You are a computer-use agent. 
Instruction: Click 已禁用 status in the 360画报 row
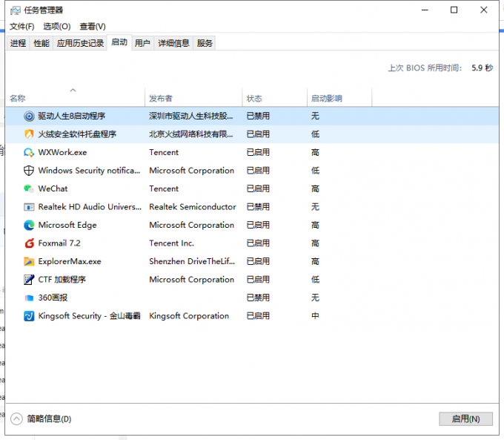(x=258, y=298)
